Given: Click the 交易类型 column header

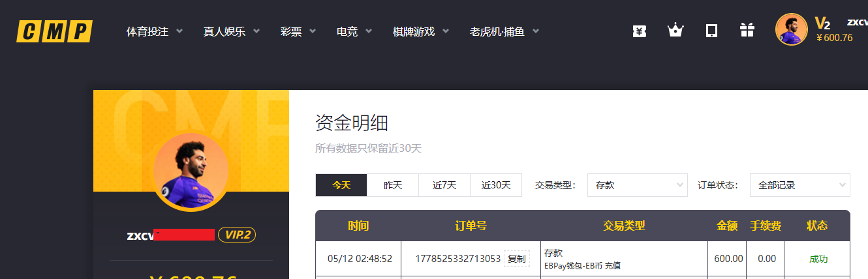Looking at the screenshot, I should pyautogui.click(x=624, y=226).
